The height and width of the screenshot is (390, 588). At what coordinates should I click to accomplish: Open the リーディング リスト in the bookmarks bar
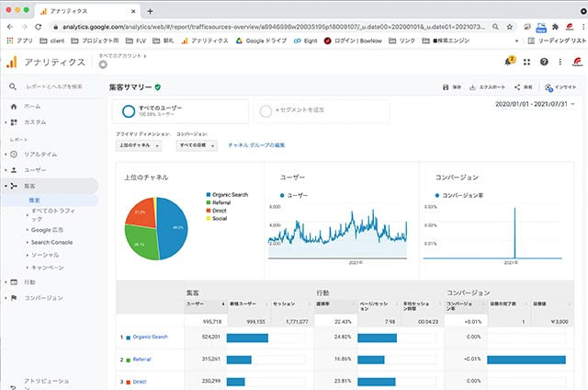pos(557,40)
